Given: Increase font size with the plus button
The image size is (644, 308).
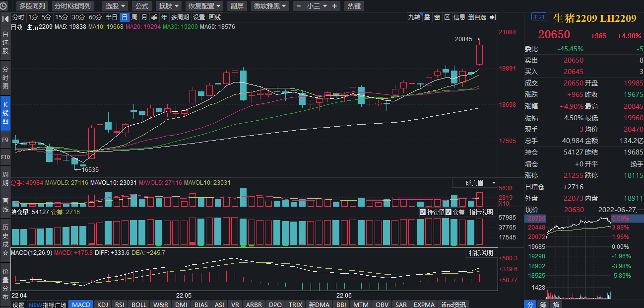Looking at the screenshot, I should click(334, 6).
